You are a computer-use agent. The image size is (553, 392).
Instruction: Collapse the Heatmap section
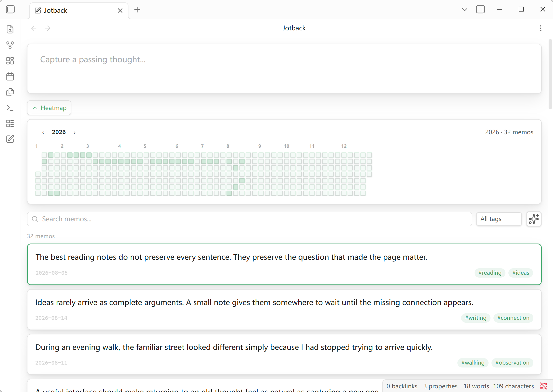click(49, 108)
